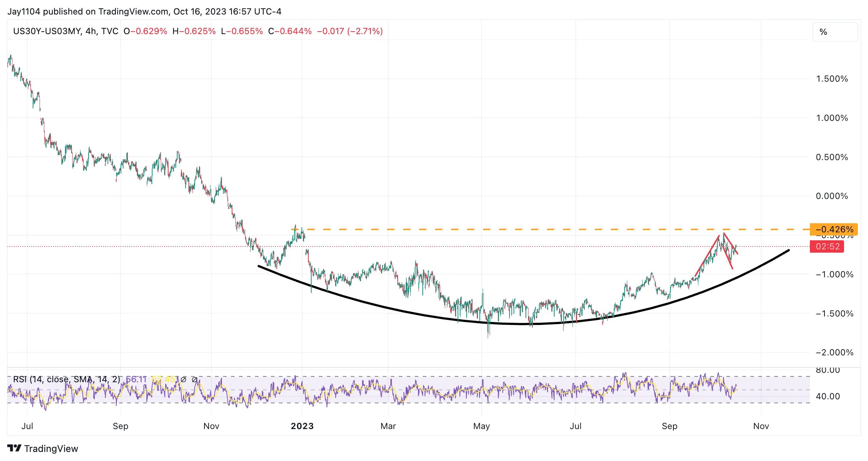The image size is (868, 461).
Task: Click the yellow RSI SMA value 52.45
Action: 163,379
